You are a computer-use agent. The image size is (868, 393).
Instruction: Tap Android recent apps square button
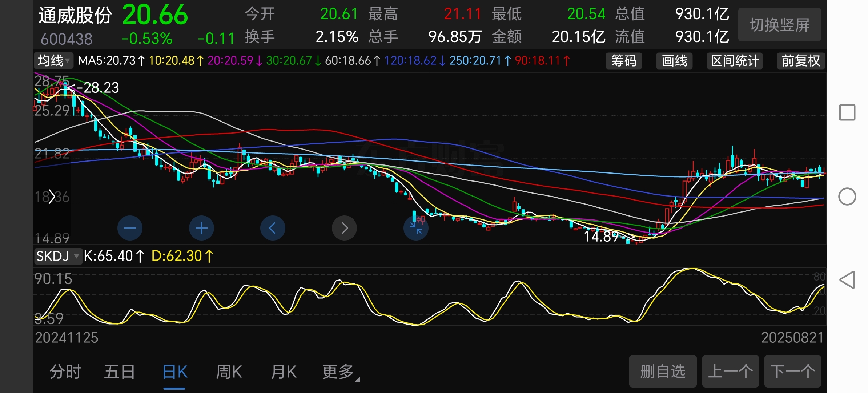pyautogui.click(x=847, y=112)
